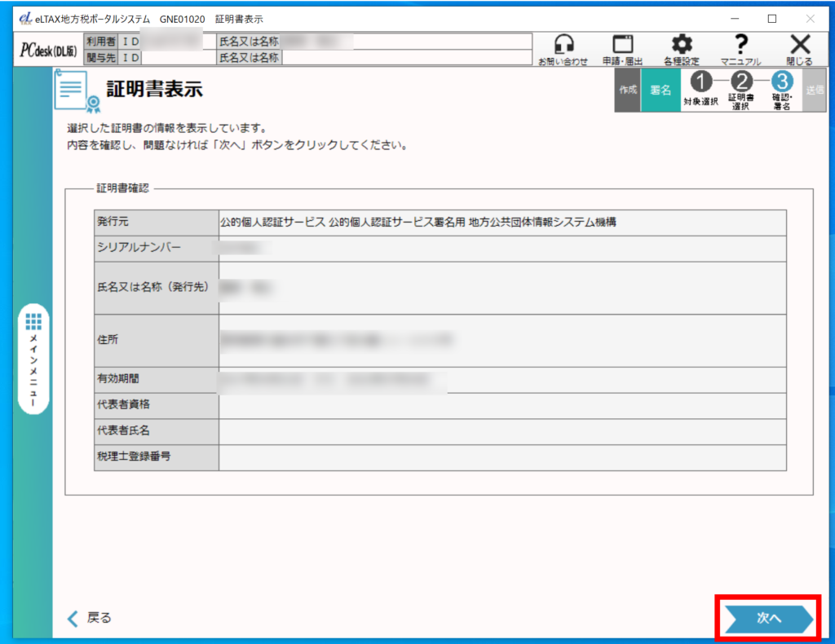Click the 閉じる X icon
This screenshot has height=644, width=835.
pyautogui.click(x=800, y=45)
